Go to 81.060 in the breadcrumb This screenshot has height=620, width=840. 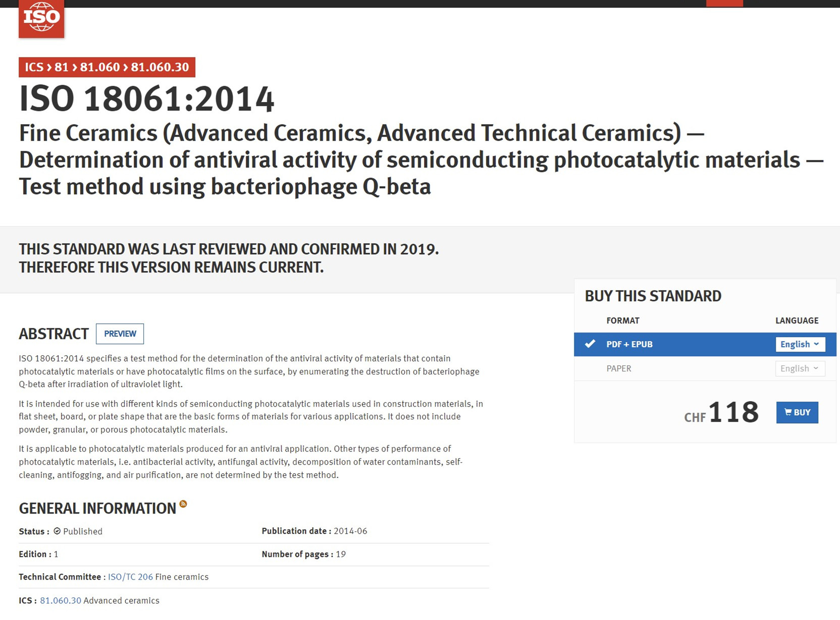[x=100, y=67]
